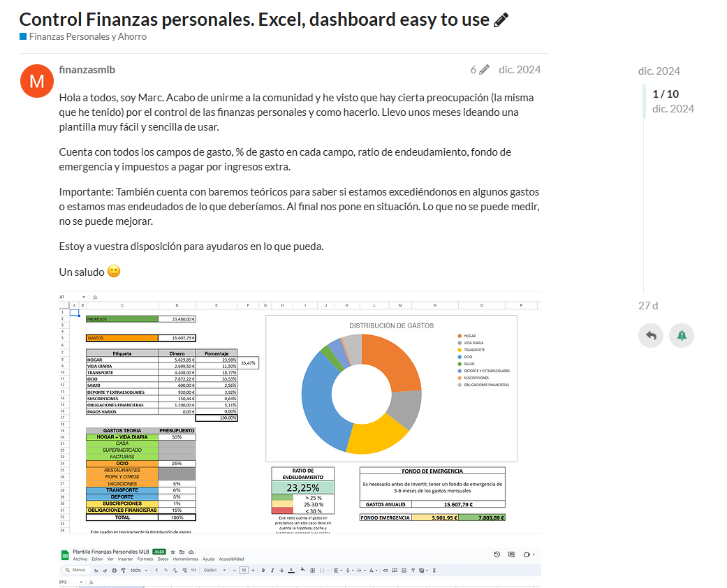
Task: Toggle bold in the Sheets toolbar
Action: click(x=263, y=571)
